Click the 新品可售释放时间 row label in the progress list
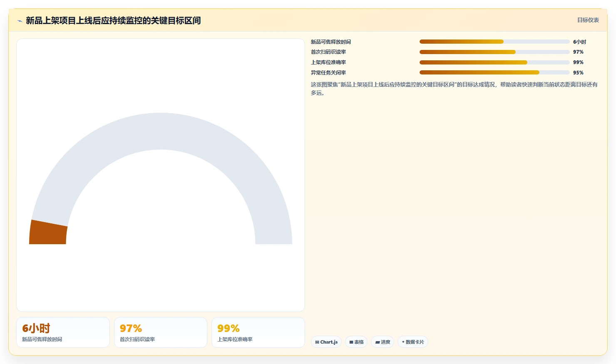The width and height of the screenshot is (616, 364). (331, 42)
